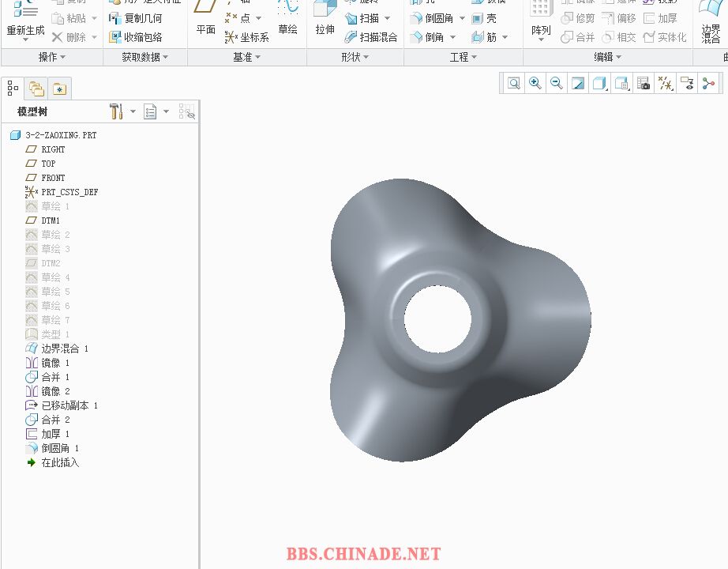The height and width of the screenshot is (569, 728).
Task: Select 倒圆角 1 feature in tree
Action: point(52,448)
